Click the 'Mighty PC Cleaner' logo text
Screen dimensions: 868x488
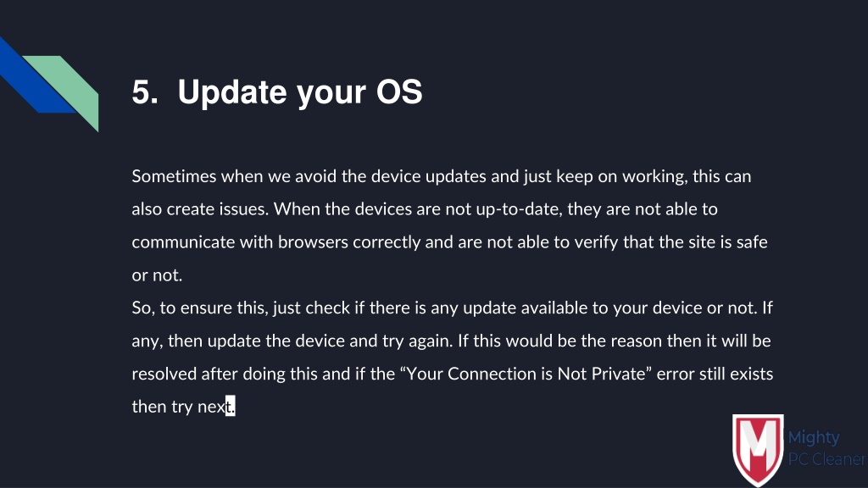(826, 448)
